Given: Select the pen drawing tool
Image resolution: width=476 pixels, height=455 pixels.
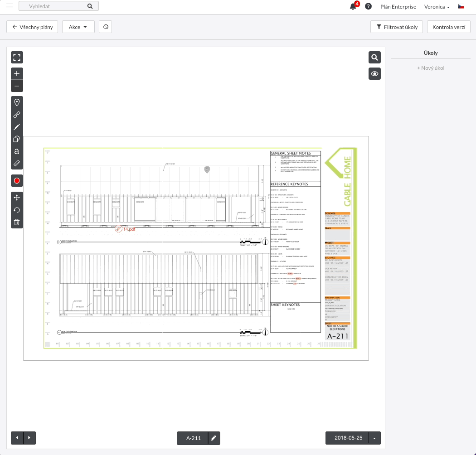Looking at the screenshot, I should [x=17, y=126].
